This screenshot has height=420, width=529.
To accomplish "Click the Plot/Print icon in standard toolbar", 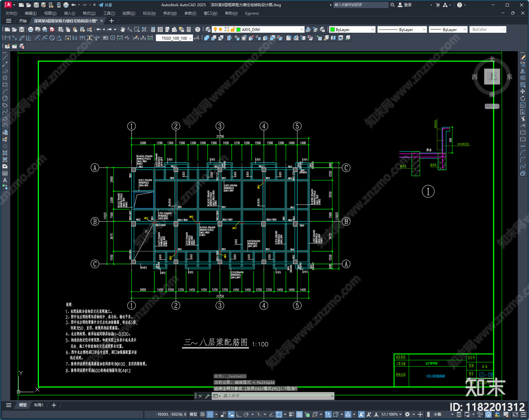I will [30, 29].
